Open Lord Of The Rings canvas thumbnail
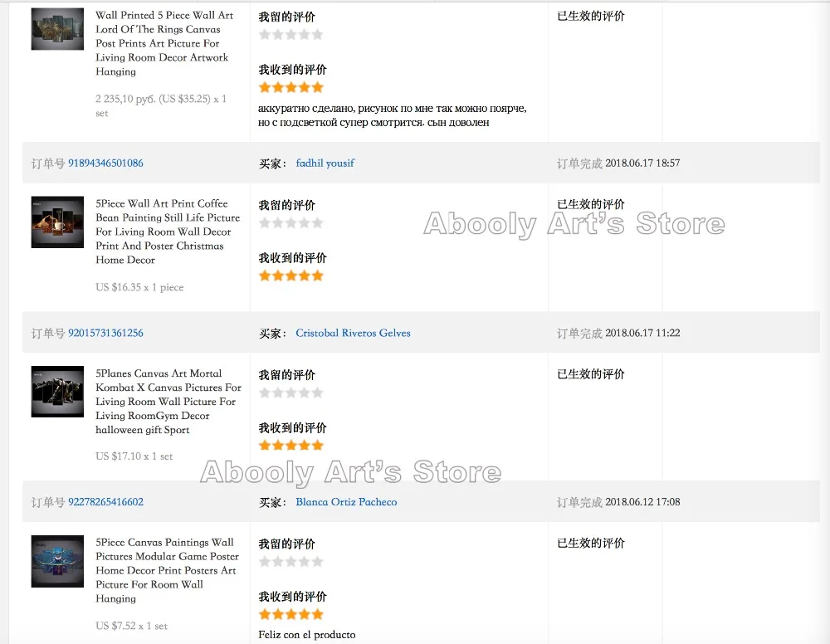The image size is (830, 644). click(x=57, y=29)
